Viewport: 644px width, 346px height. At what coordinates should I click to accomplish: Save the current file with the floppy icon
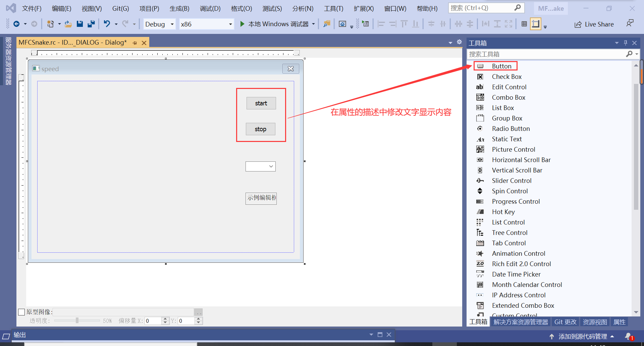click(79, 24)
